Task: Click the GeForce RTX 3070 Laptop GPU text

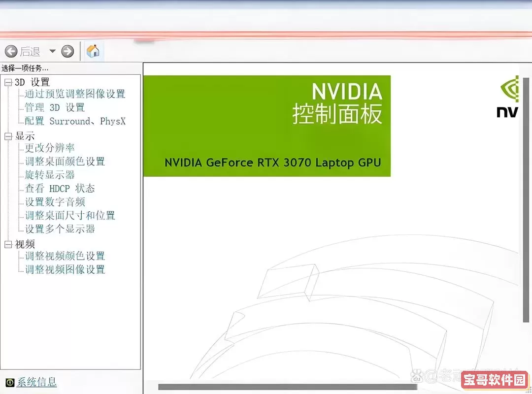Action: coord(272,163)
